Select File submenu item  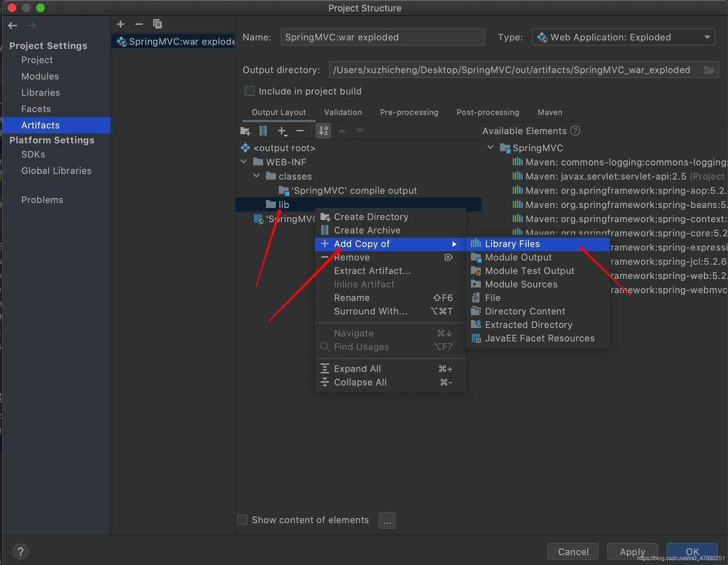coord(538,298)
